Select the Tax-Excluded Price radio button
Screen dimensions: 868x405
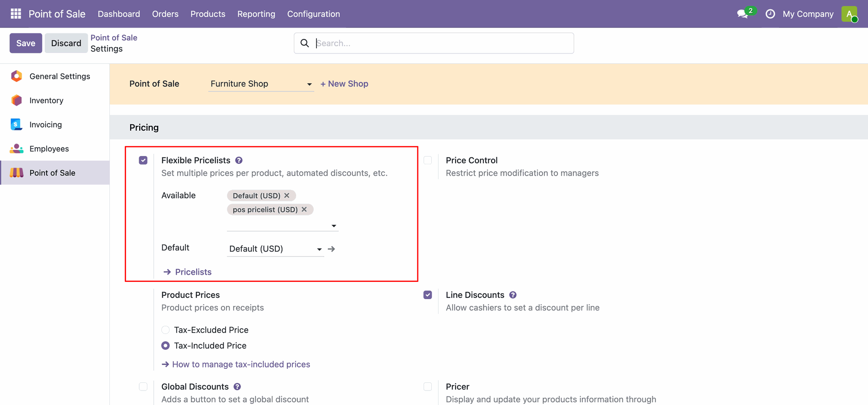[x=165, y=330]
